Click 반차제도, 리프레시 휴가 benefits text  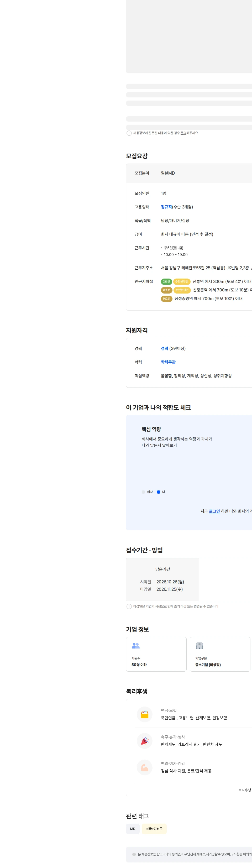click(191, 744)
